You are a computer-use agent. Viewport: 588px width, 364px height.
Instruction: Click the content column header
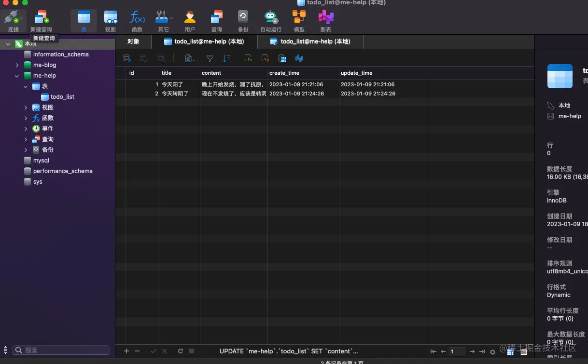[234, 73]
